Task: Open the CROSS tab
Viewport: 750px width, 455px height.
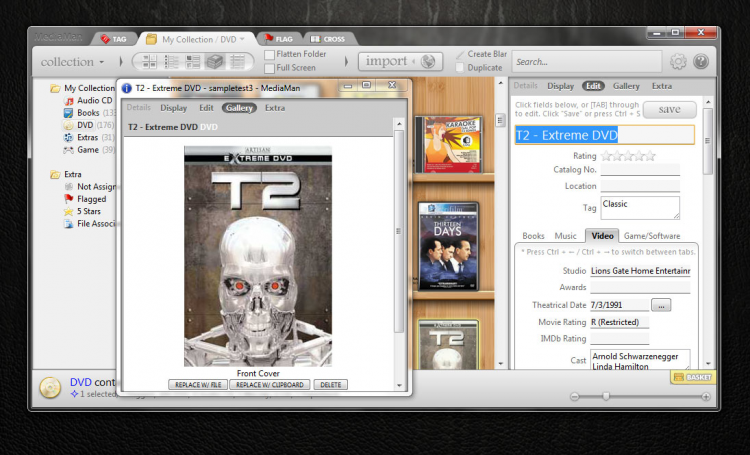Action: tap(328, 39)
